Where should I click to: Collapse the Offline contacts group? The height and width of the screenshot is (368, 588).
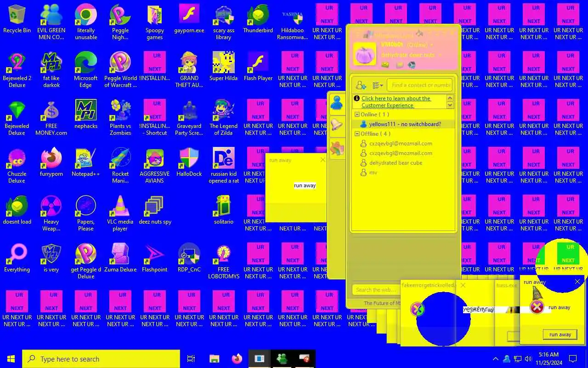(357, 133)
